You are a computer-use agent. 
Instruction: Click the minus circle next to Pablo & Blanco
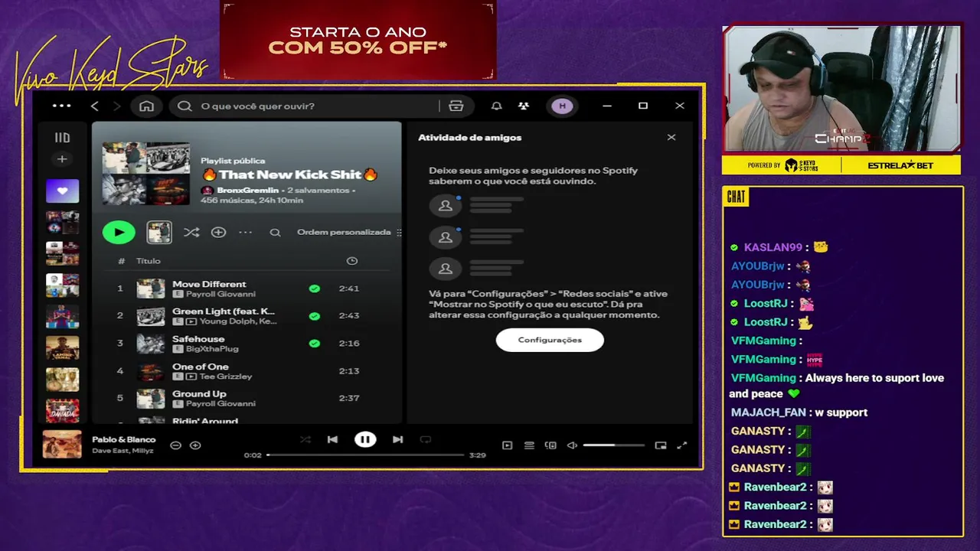175,445
